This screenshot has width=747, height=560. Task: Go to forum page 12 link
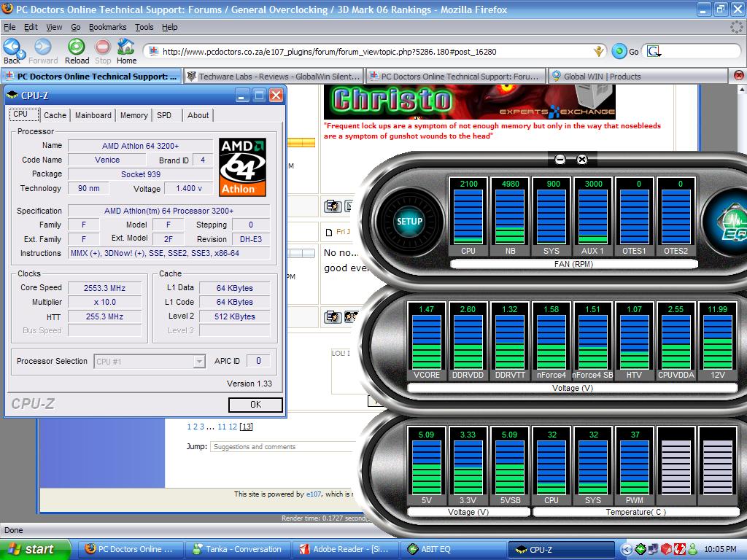[x=233, y=427]
